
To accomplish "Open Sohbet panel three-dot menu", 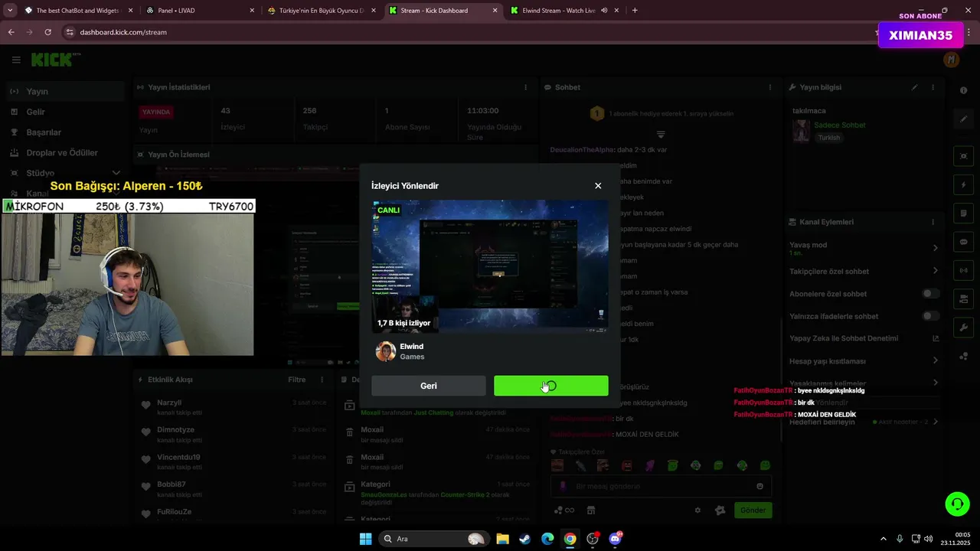I will [771, 87].
